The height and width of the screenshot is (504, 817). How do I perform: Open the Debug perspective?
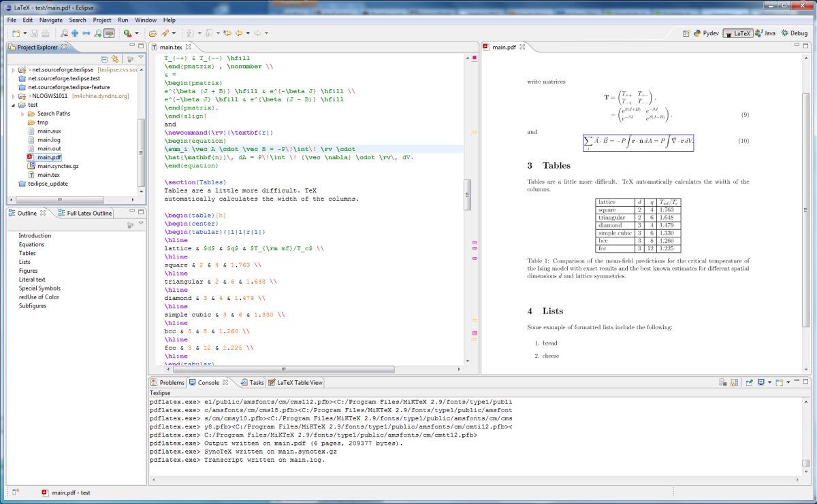point(793,33)
